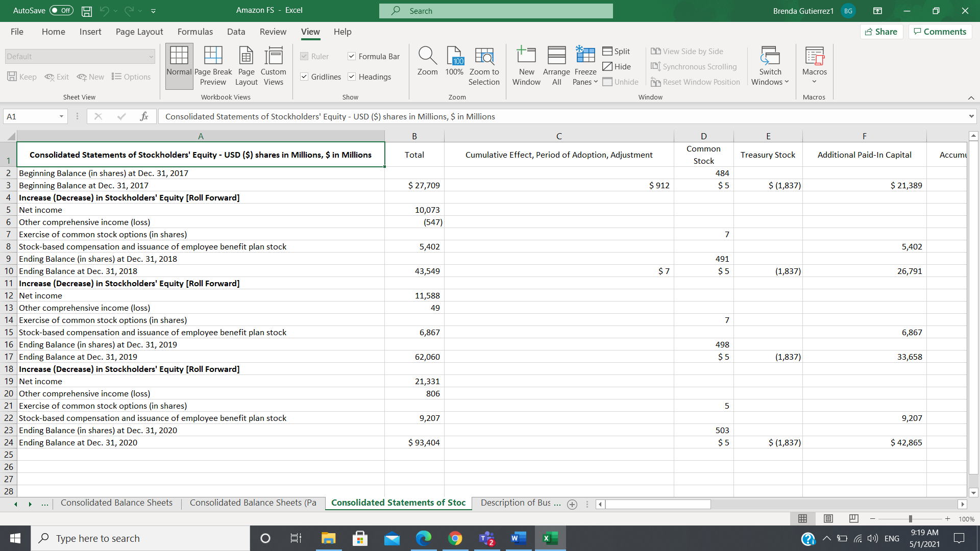Image resolution: width=980 pixels, height=551 pixels.
Task: Open the Switch Windows dropdown
Action: point(786,82)
